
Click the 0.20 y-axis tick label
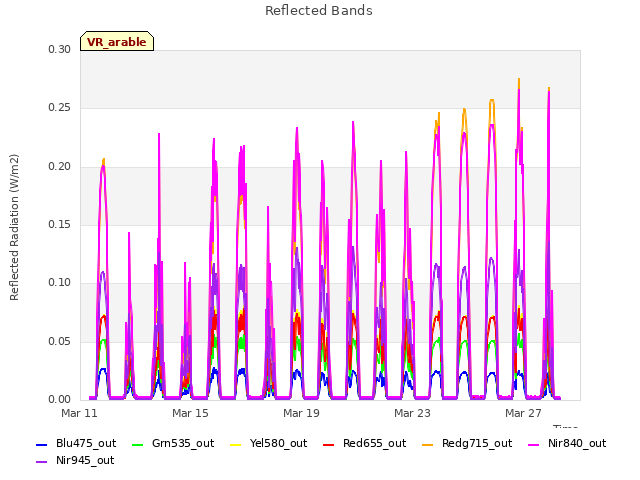(60, 167)
